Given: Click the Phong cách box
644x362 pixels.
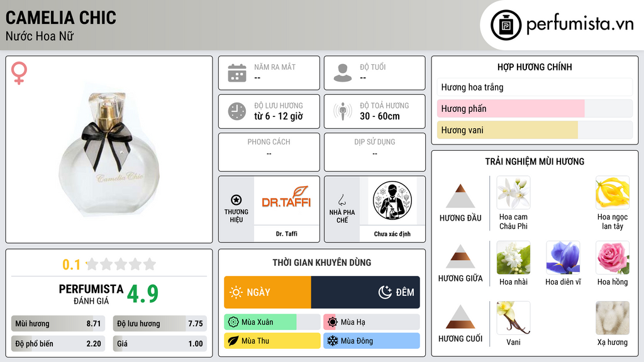Looking at the screenshot, I should click(269, 152).
